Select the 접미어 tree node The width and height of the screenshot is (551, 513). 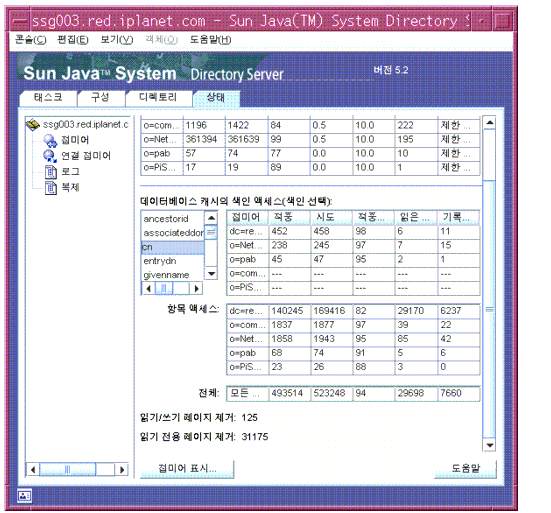tap(75, 140)
